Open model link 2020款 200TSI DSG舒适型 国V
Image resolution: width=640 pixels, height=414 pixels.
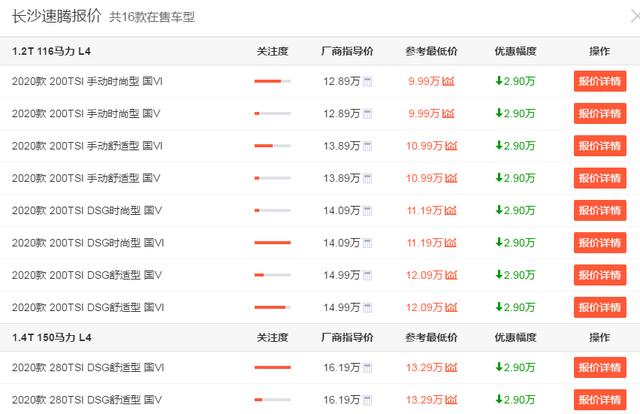(x=87, y=275)
